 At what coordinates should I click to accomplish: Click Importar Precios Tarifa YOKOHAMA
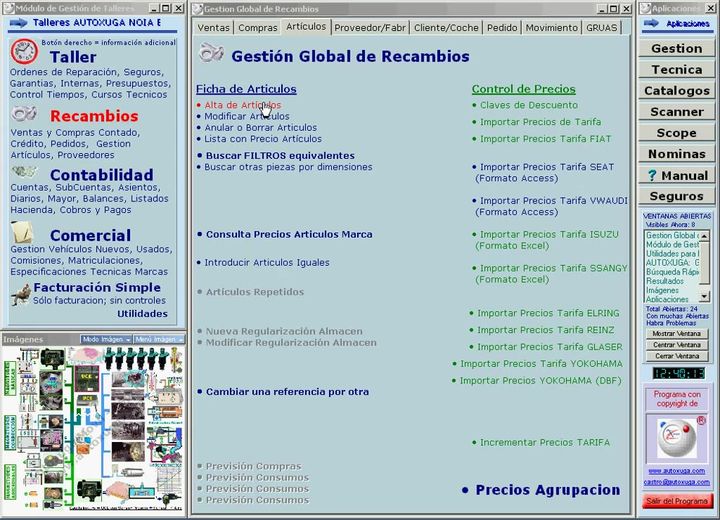click(541, 364)
